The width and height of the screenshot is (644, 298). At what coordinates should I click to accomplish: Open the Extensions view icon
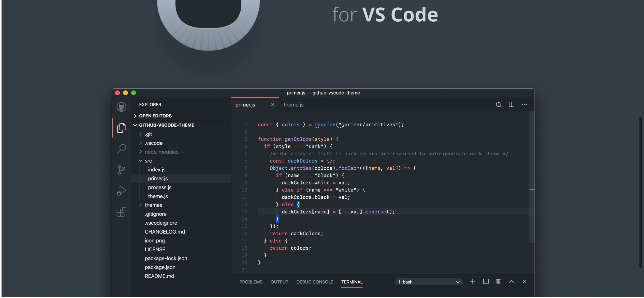coord(121,212)
